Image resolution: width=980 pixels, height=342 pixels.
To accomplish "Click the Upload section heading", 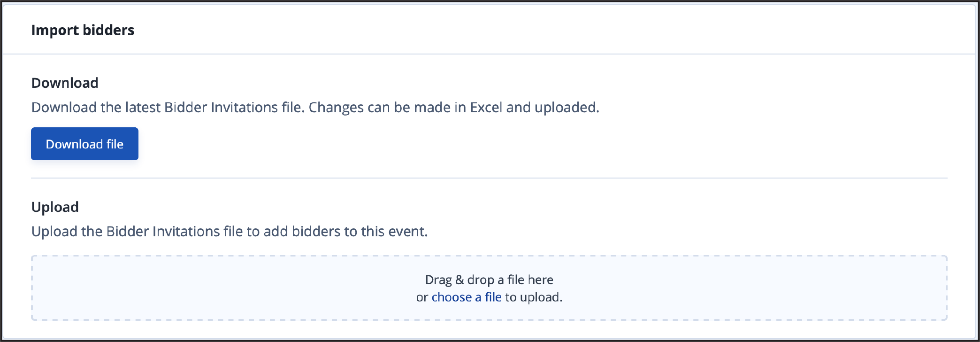I will [55, 207].
